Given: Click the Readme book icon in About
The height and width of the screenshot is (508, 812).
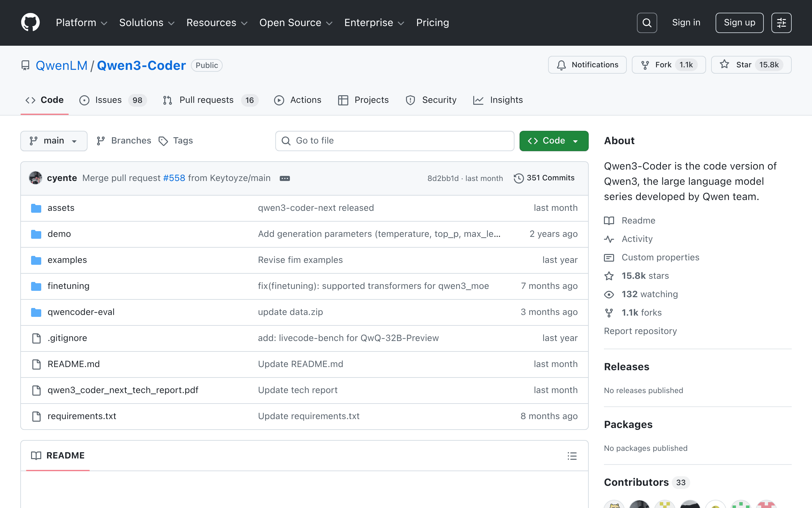Looking at the screenshot, I should click(x=609, y=220).
